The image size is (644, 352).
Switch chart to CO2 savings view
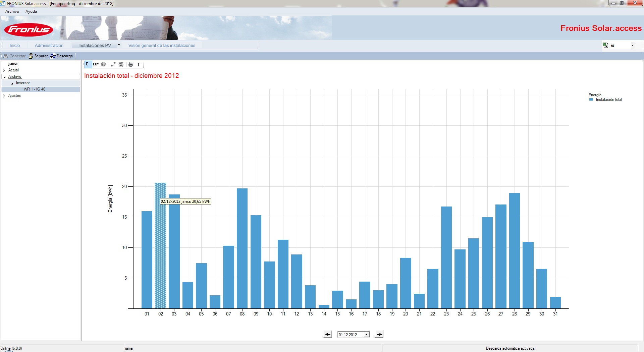pyautogui.click(x=96, y=64)
